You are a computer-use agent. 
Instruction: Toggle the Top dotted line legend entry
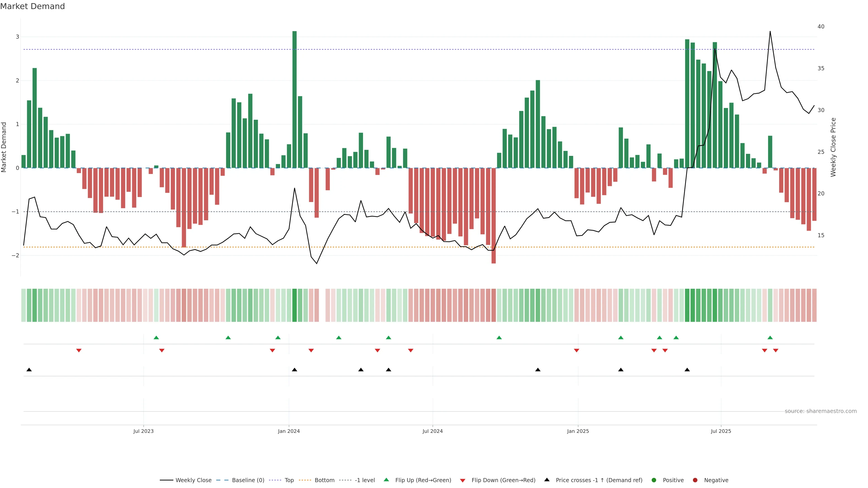point(289,480)
